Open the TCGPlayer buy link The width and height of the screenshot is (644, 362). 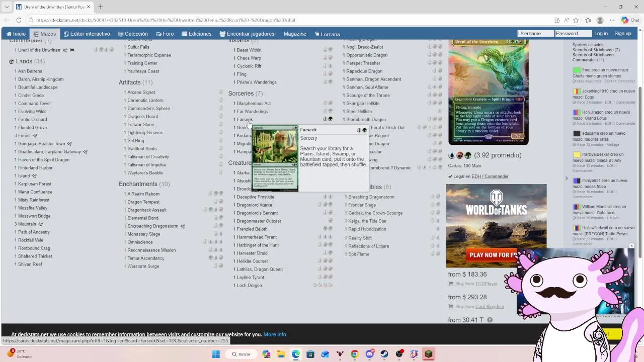coord(486,284)
